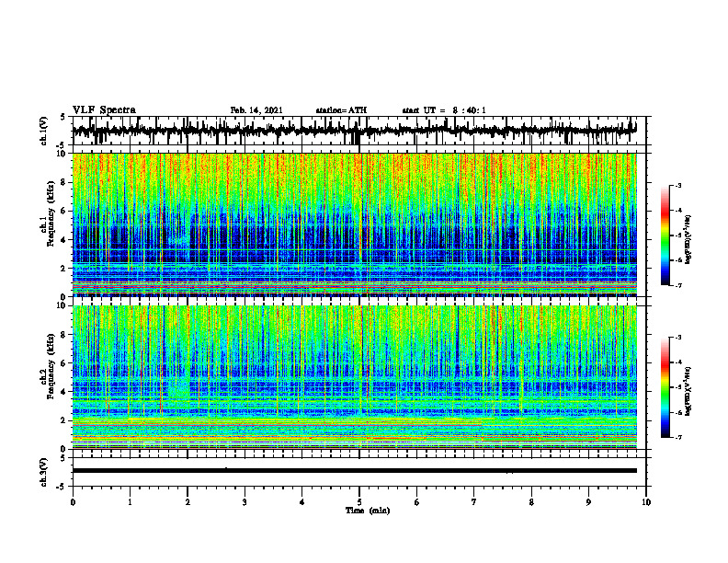728x563 pixels.
Task: Click the ch.3 flat voltage trace
Action: click(x=354, y=471)
